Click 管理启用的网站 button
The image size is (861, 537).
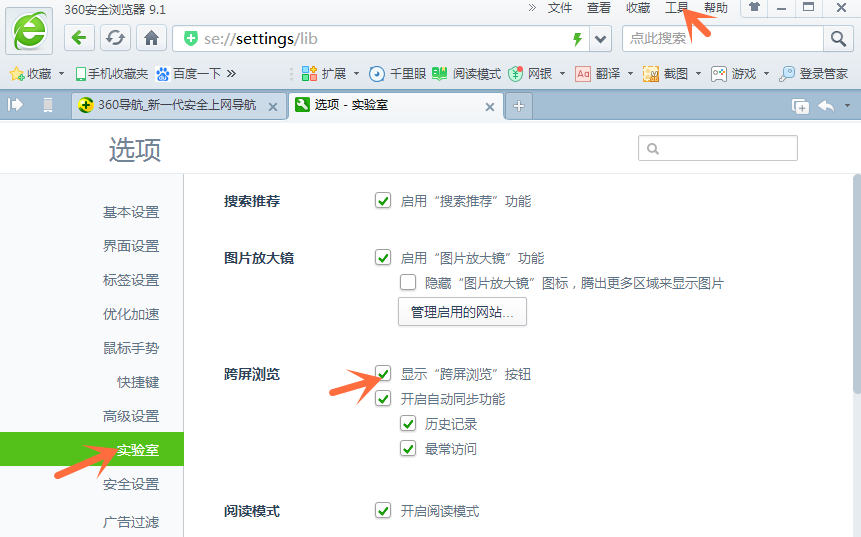point(462,312)
